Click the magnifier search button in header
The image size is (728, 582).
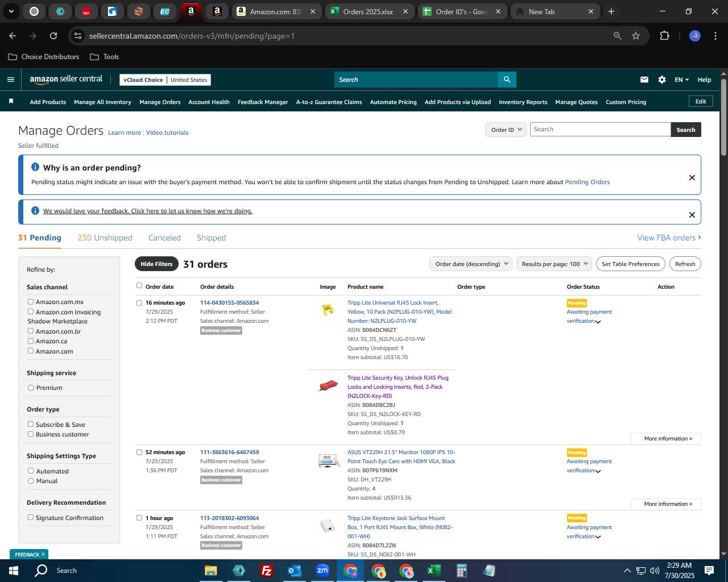(507, 80)
